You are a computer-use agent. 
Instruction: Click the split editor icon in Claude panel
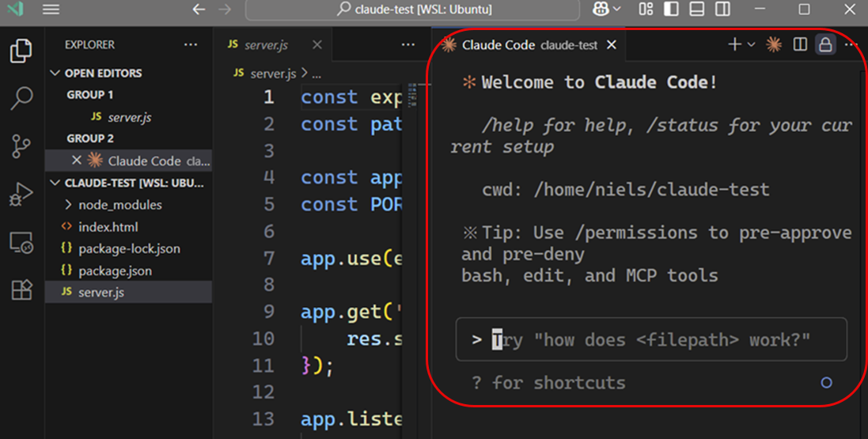click(799, 44)
